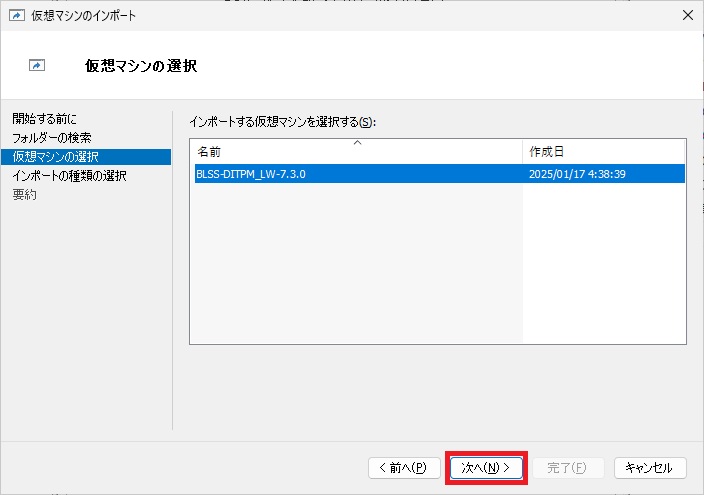Open the フォルダーの検索 wizard step
Image resolution: width=704 pixels, height=495 pixels.
coord(52,137)
